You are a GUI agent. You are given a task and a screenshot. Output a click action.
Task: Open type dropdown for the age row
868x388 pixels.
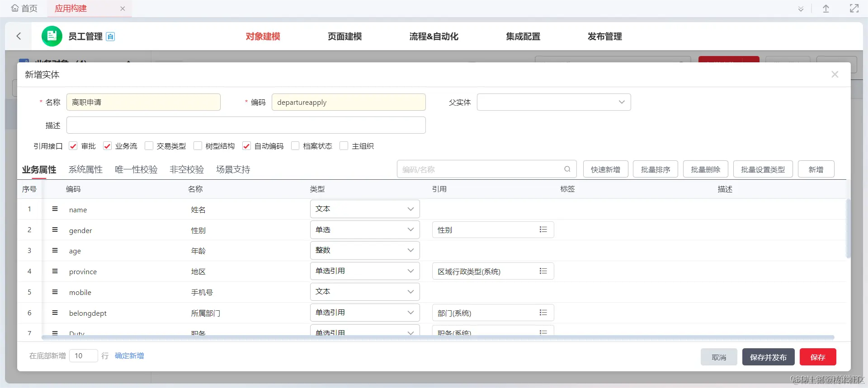[x=365, y=250]
